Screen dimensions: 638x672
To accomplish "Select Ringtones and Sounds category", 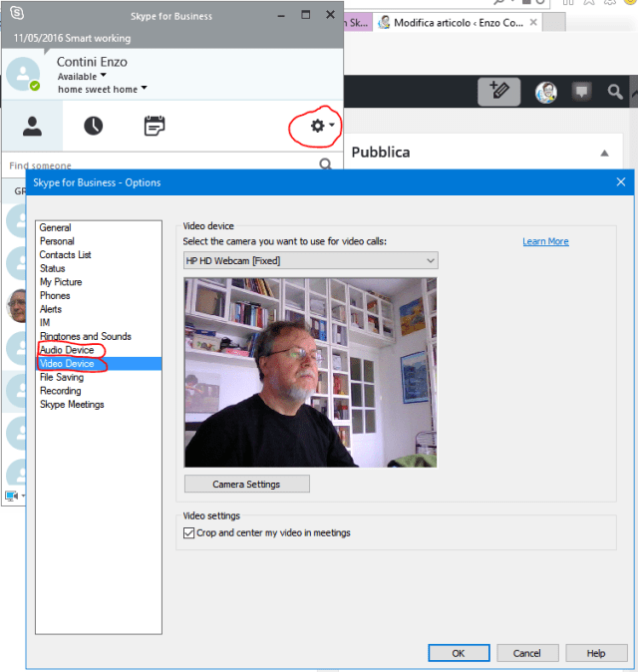I will (x=86, y=336).
